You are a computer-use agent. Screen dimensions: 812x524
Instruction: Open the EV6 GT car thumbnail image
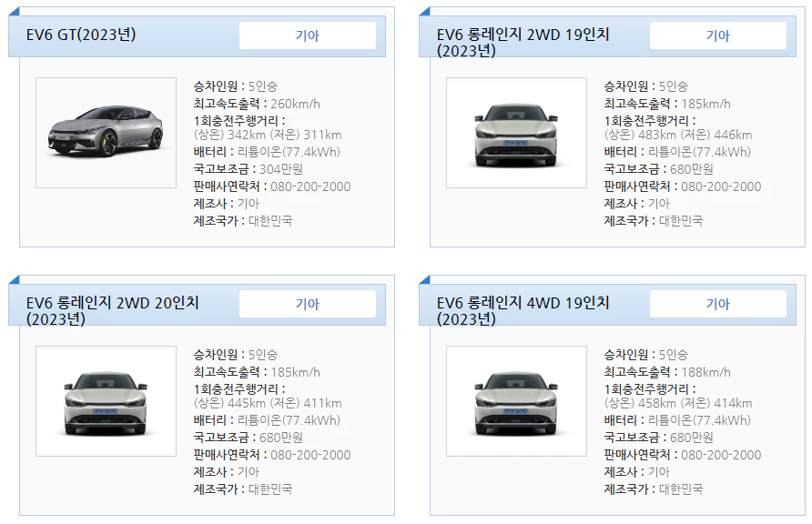tap(106, 133)
